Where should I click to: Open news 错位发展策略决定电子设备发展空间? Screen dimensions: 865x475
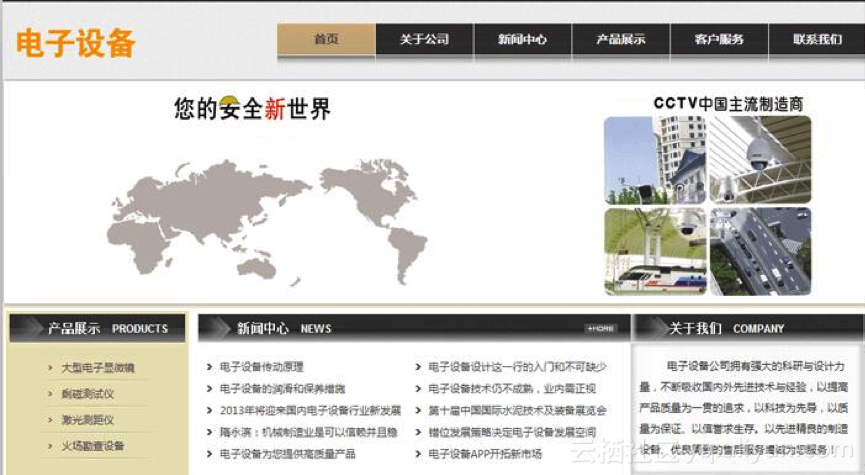[x=512, y=432]
